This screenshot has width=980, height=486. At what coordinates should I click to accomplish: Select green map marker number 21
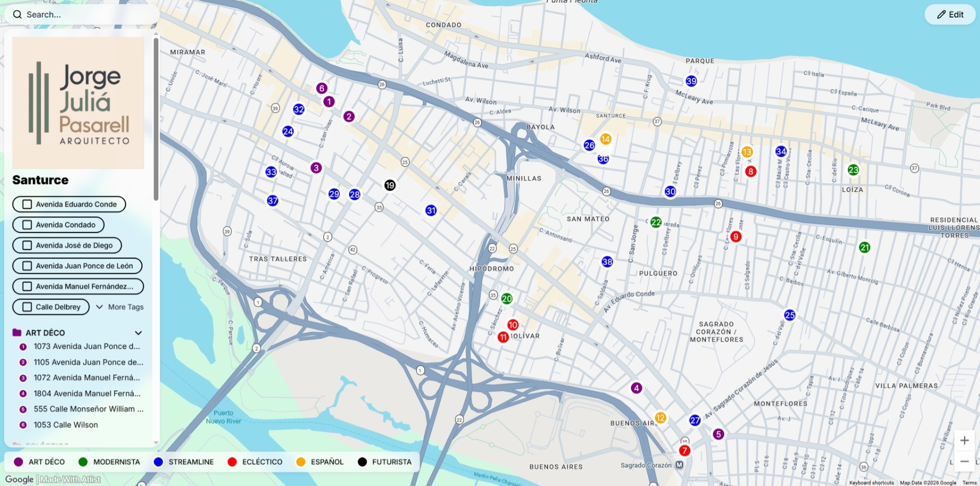click(865, 248)
